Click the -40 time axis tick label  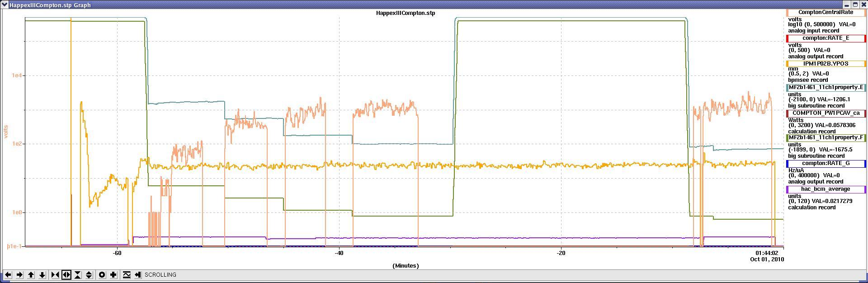[x=339, y=253]
